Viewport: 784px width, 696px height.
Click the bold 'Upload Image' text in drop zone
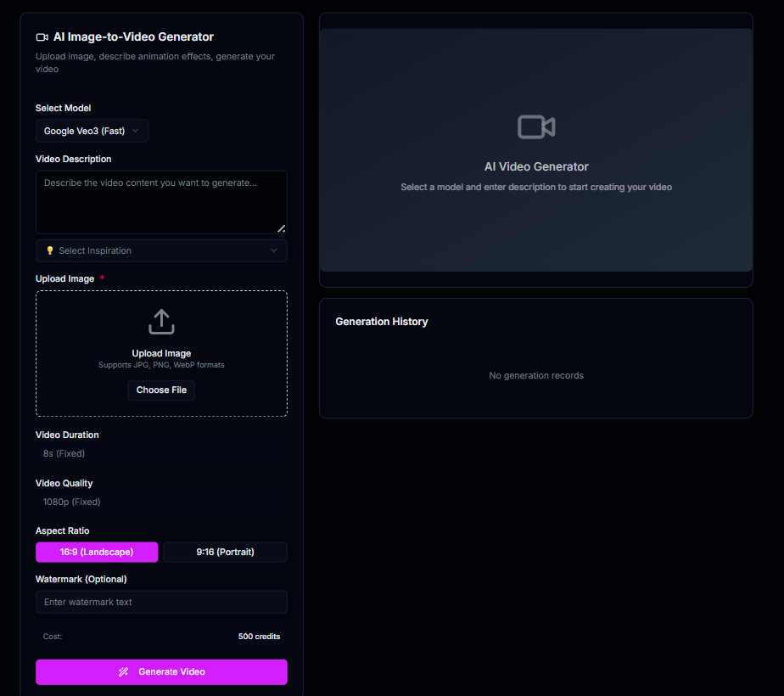[161, 353]
